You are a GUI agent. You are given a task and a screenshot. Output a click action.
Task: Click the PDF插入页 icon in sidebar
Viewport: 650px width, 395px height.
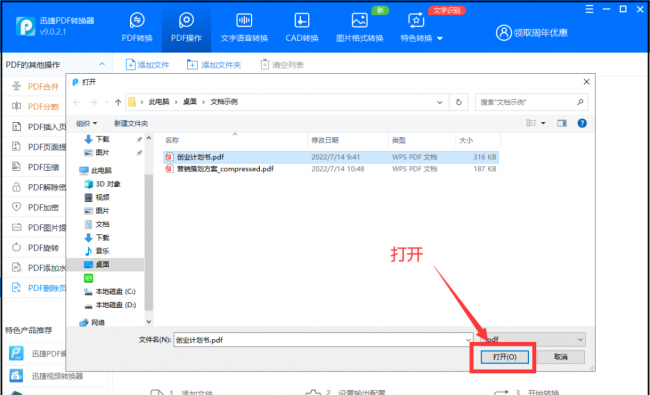point(16,126)
